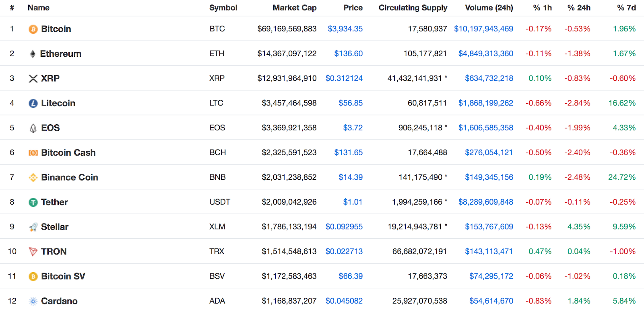Screen dimensions: 644x312
Task: Click Stellar price $0.092955
Action: click(344, 227)
